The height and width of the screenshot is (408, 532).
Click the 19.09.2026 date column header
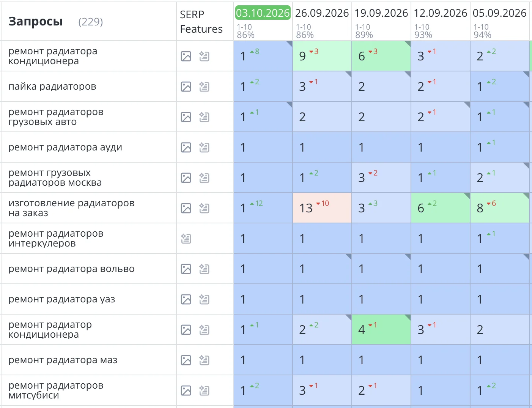pyautogui.click(x=381, y=13)
